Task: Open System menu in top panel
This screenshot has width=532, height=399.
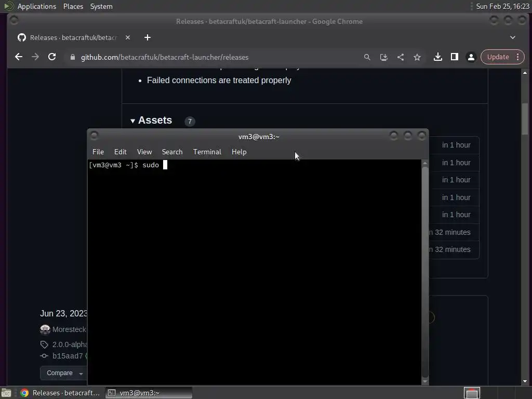Action: pos(101,6)
